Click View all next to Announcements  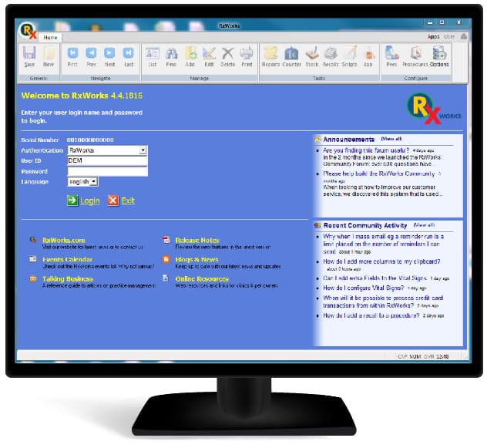click(x=391, y=139)
